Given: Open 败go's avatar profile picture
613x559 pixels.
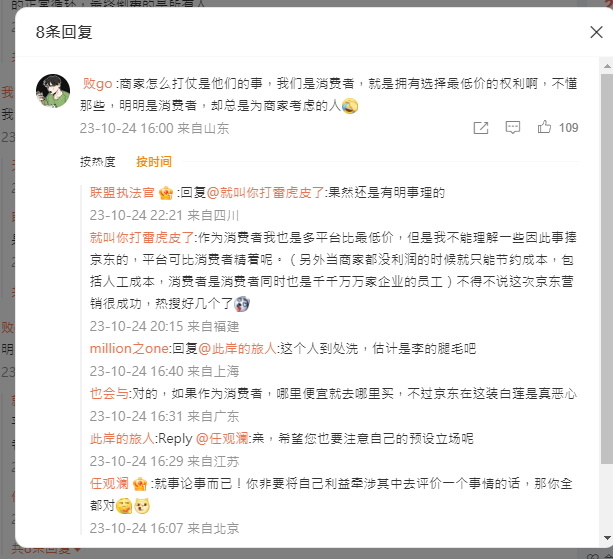Looking at the screenshot, I should 53,91.
